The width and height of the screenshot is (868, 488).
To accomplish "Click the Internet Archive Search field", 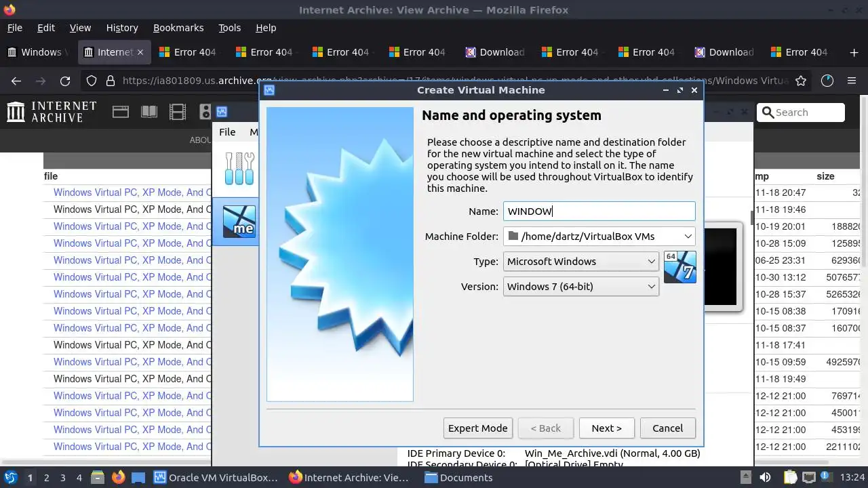I will tap(801, 113).
